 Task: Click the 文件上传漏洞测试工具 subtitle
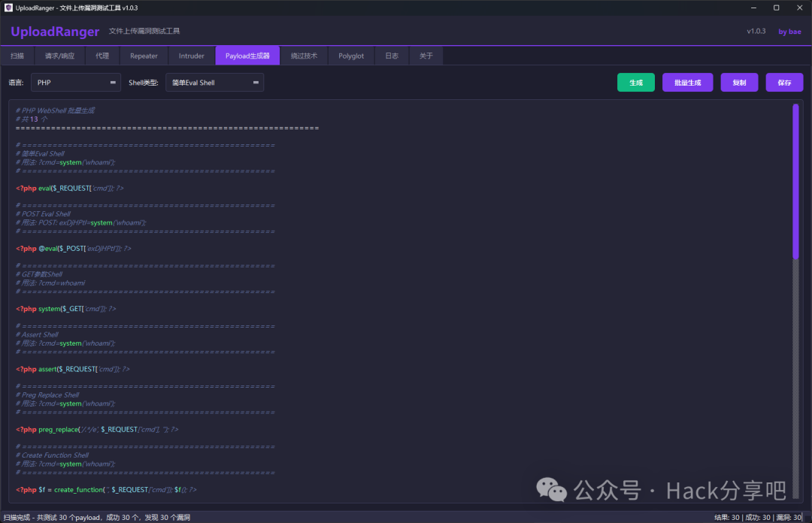(144, 31)
